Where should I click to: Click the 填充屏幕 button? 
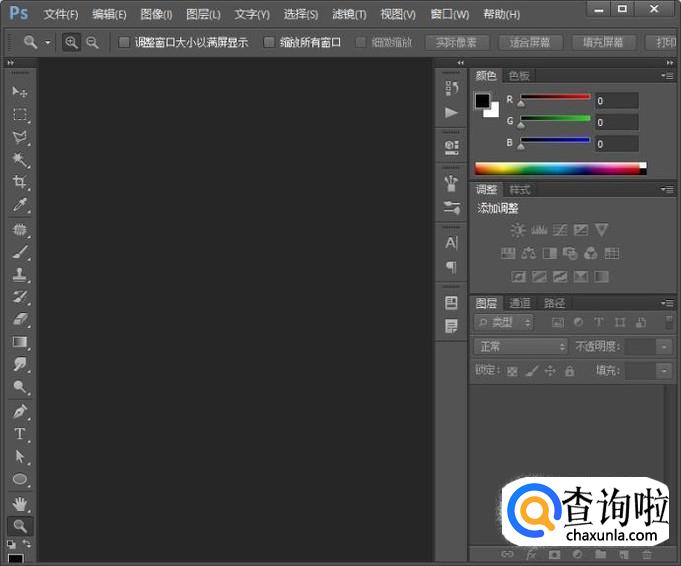604,43
